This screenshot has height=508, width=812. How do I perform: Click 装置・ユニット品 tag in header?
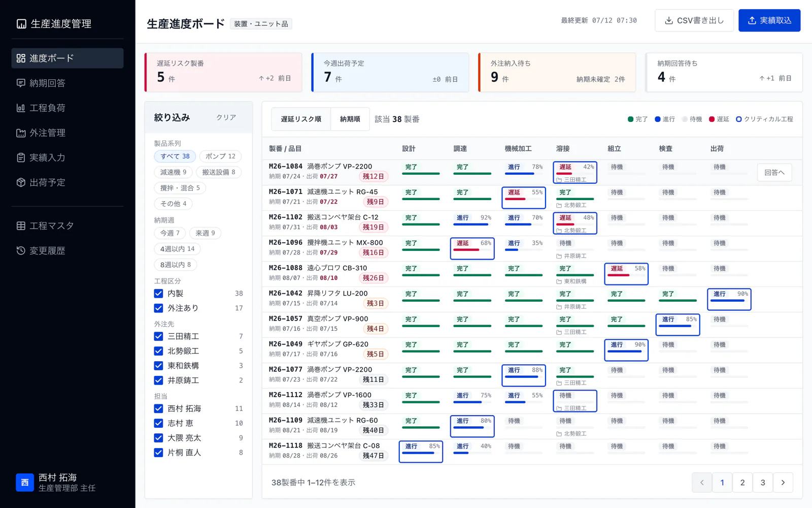[x=261, y=24]
